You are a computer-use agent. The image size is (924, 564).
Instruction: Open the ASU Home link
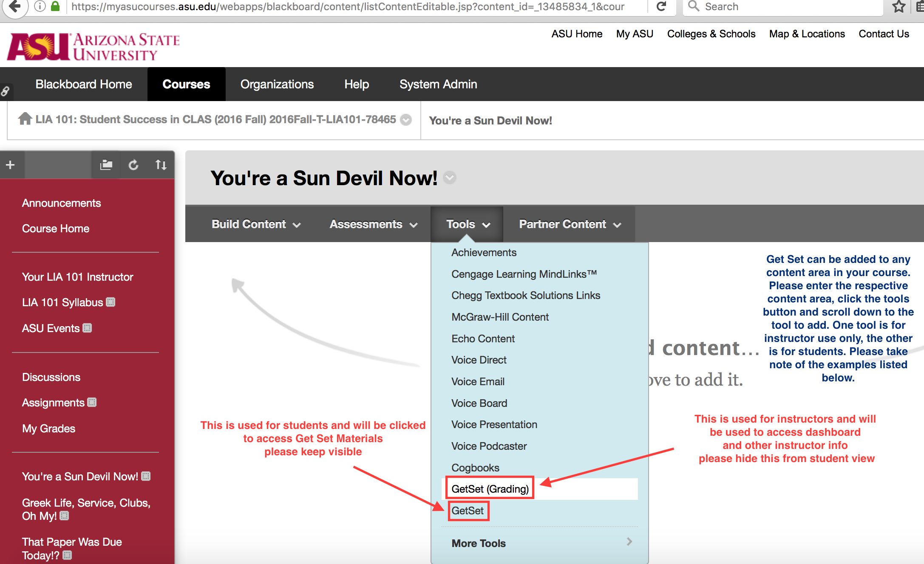[x=577, y=34]
